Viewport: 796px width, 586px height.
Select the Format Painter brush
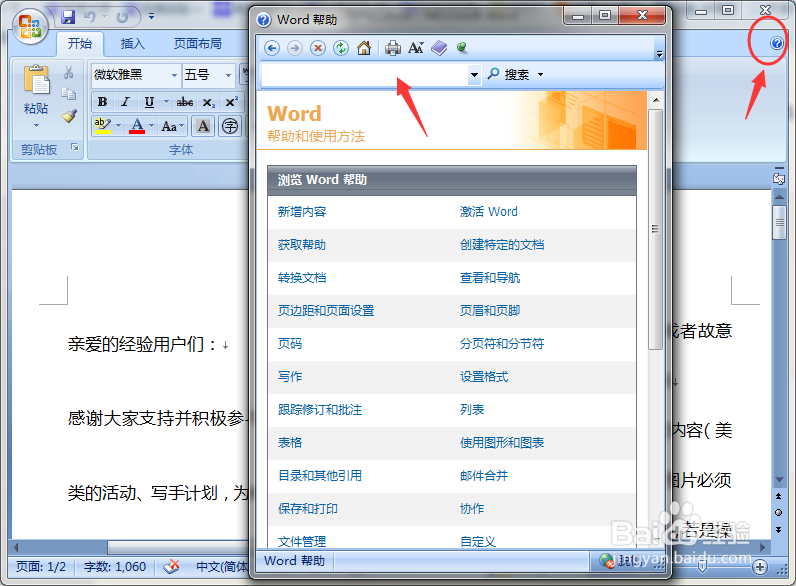[69, 116]
